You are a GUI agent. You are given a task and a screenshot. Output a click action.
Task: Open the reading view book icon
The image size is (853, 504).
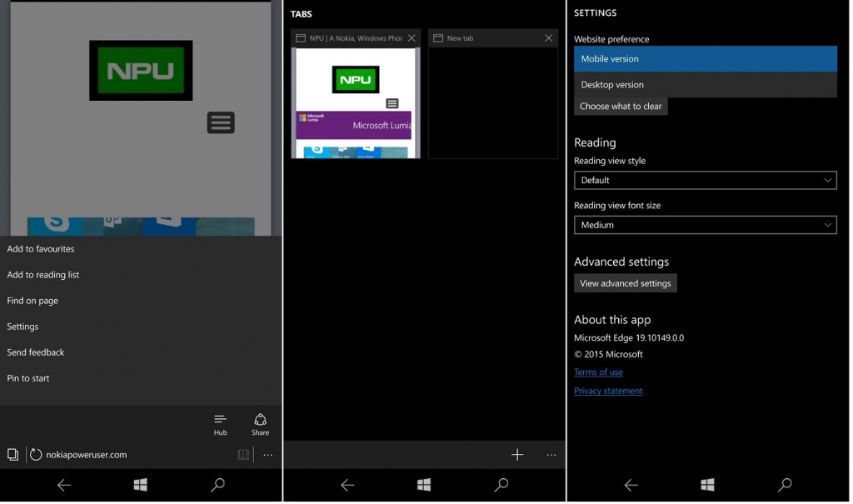click(x=243, y=455)
